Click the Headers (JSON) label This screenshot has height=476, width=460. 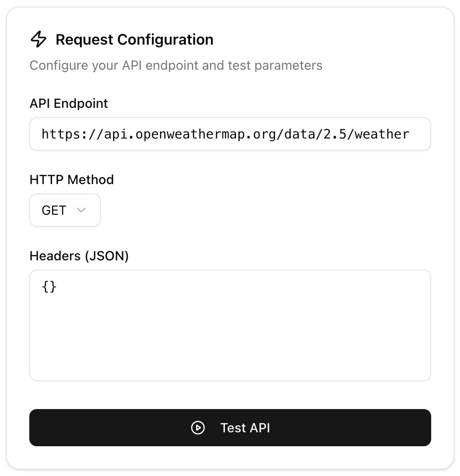pyautogui.click(x=79, y=256)
